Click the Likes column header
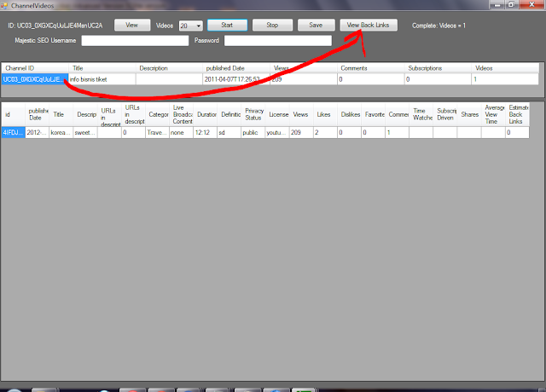The image size is (546, 392). pyautogui.click(x=325, y=114)
